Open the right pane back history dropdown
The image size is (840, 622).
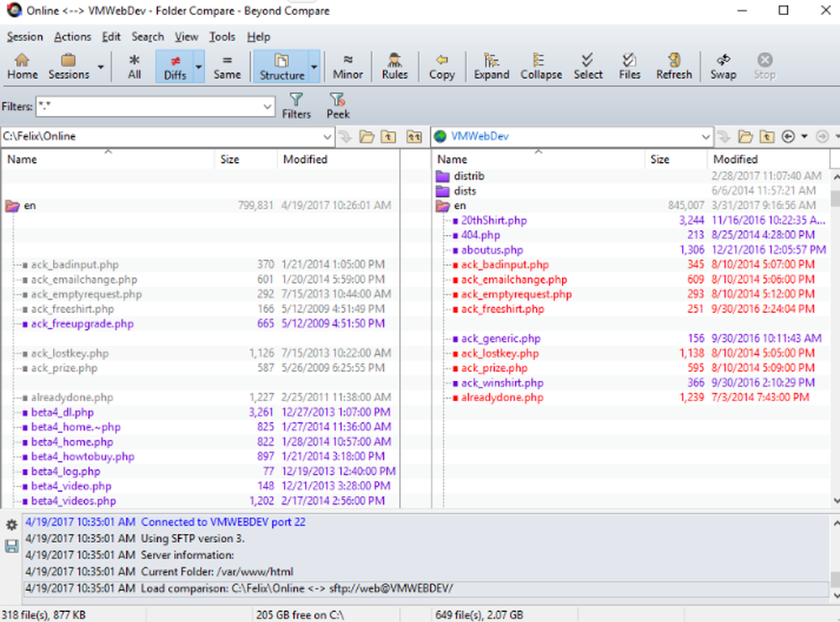(x=804, y=137)
